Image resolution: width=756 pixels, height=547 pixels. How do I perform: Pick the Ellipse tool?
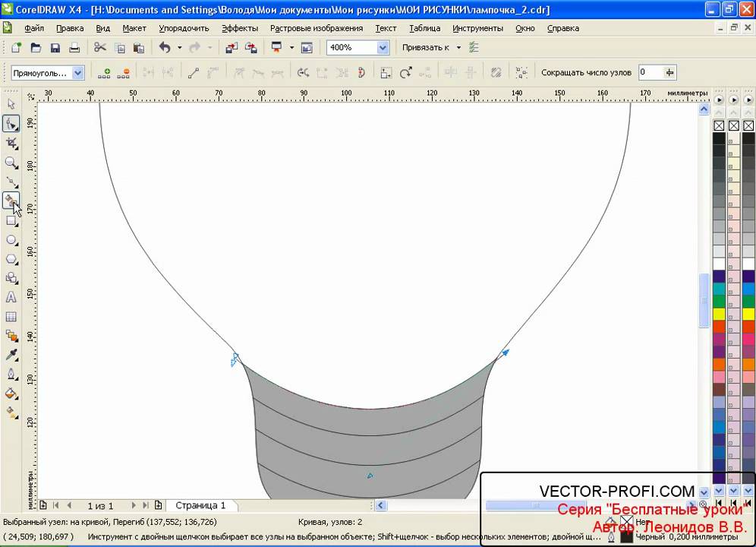[x=11, y=240]
